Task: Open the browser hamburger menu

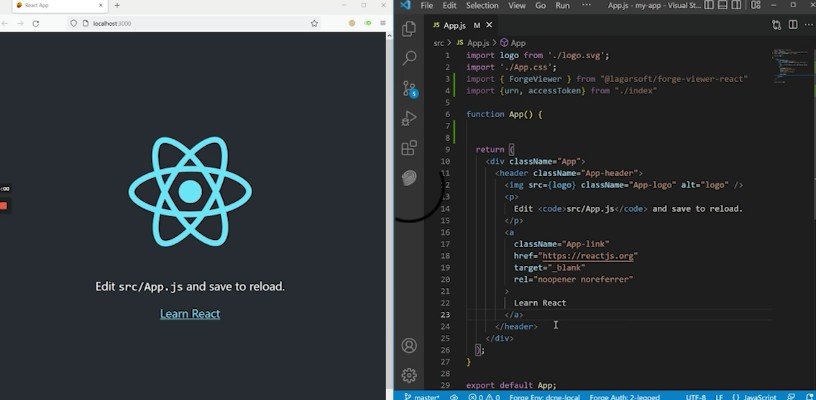Action: [382, 23]
